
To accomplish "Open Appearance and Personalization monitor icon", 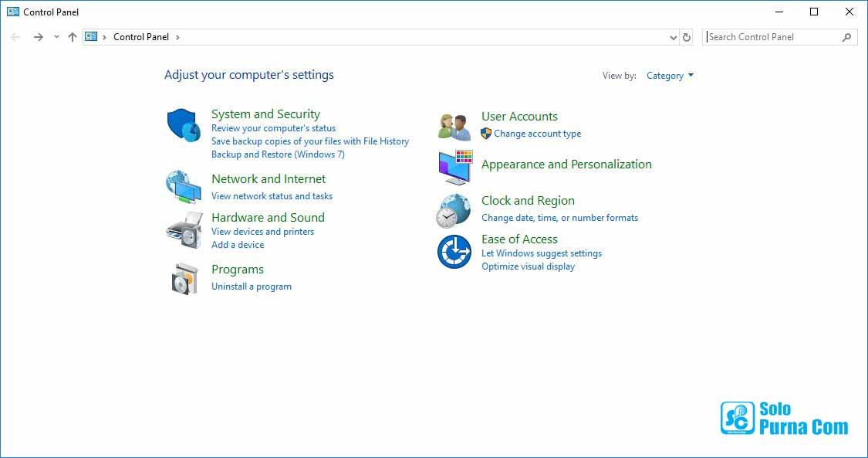I will (x=455, y=167).
